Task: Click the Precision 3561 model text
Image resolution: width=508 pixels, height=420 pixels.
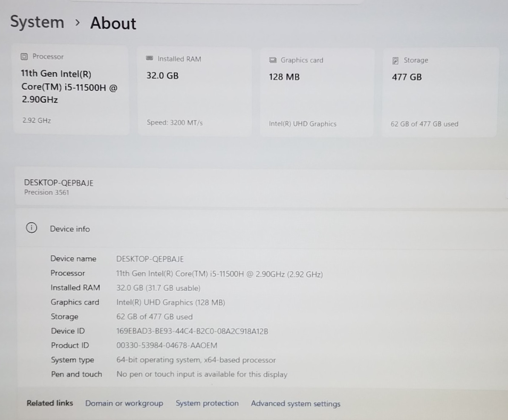Action: (46, 192)
